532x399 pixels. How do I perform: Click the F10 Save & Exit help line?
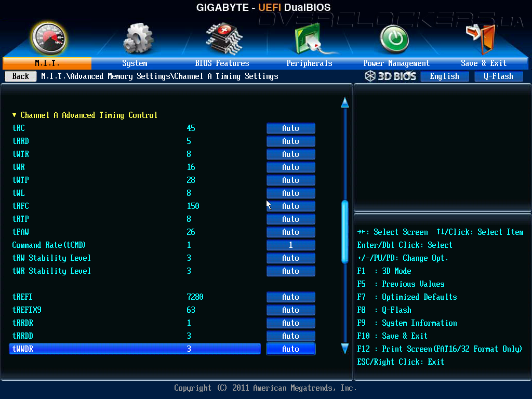[393, 336]
